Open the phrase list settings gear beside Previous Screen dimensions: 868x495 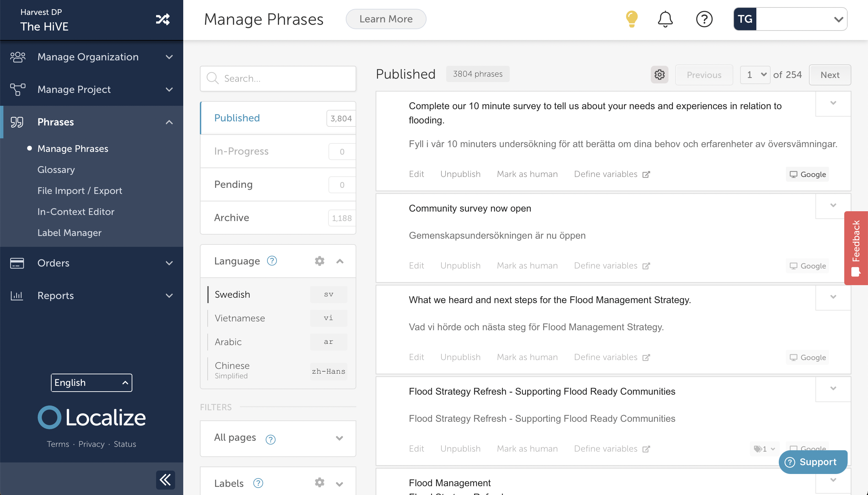(x=659, y=75)
